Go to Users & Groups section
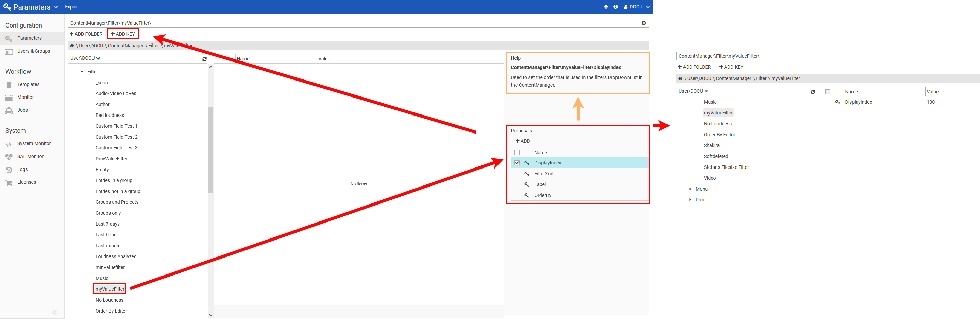Image resolution: width=980 pixels, height=319 pixels. coord(33,51)
